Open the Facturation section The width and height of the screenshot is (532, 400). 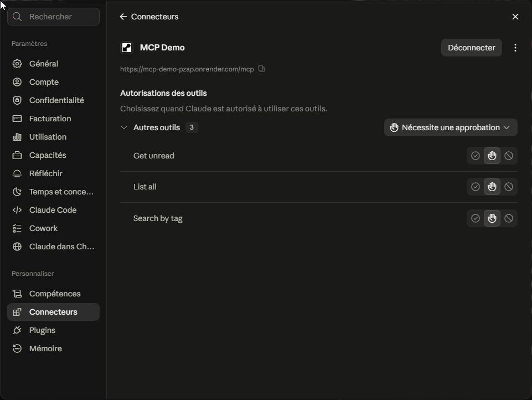pos(53,119)
